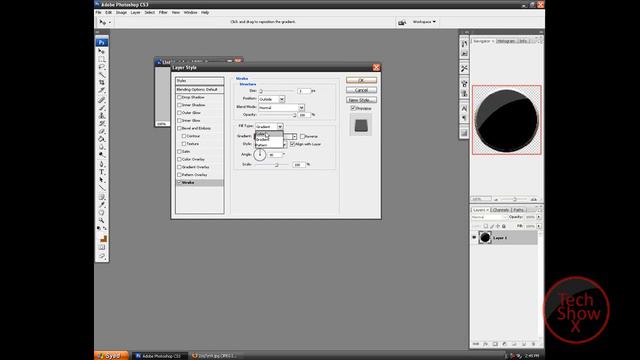The image size is (640, 360).
Task: Open the layer blending mode dropdown
Action: (x=489, y=217)
